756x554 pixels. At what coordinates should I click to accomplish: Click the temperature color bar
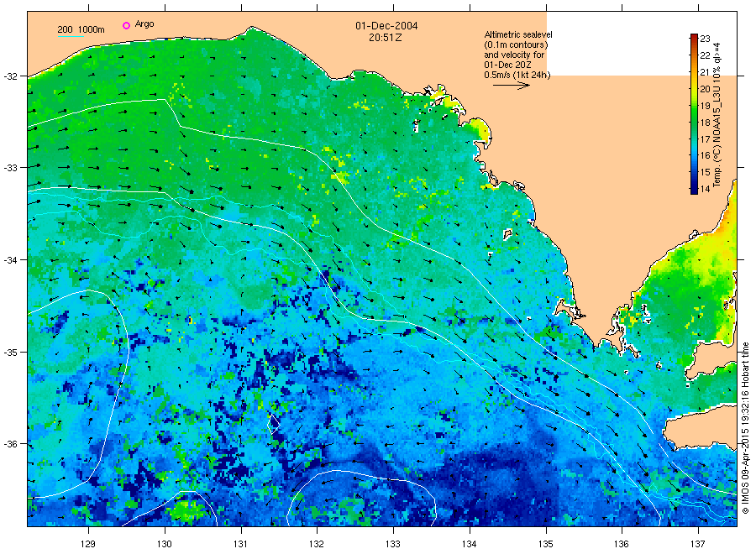click(x=694, y=114)
